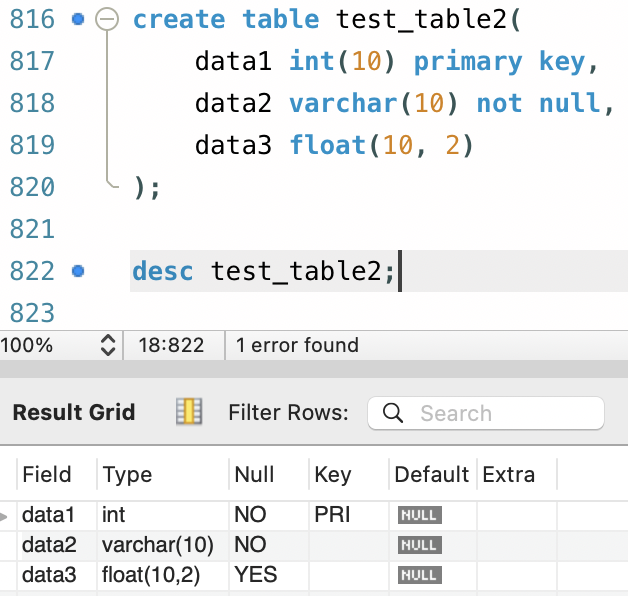This screenshot has width=628, height=596.
Task: Click the Result Grid wrap cell icon
Action: 189,411
